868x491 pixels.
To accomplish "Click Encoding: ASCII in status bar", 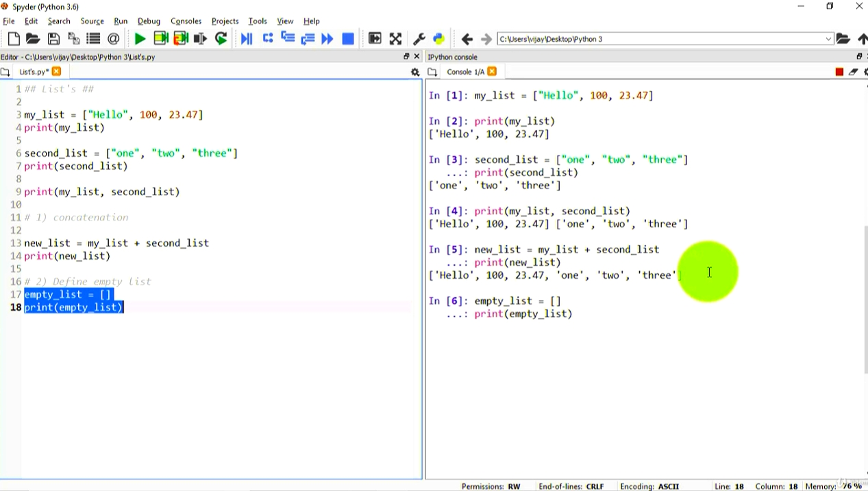I will point(649,486).
